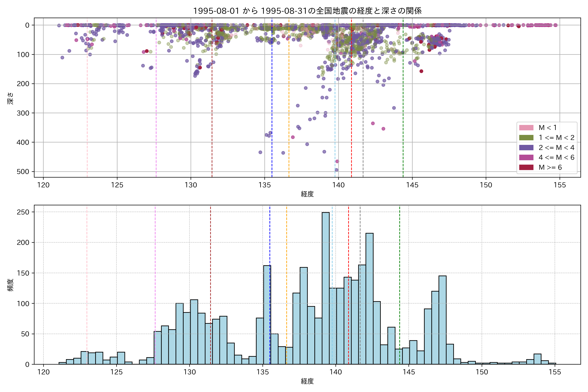The image size is (588, 392).
Task: Click the magenta scatter point near depth 465
Action: 337,161
